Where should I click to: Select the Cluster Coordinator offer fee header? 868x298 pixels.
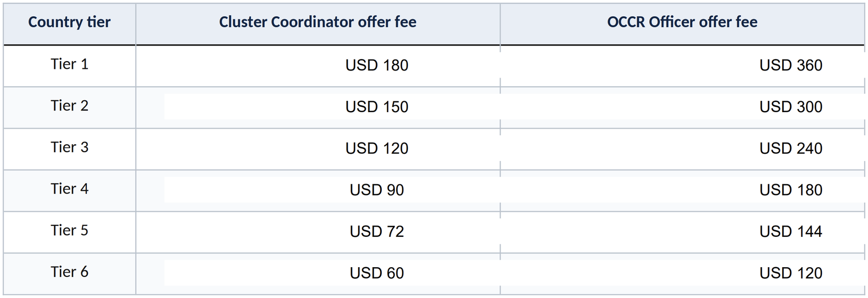(x=318, y=22)
